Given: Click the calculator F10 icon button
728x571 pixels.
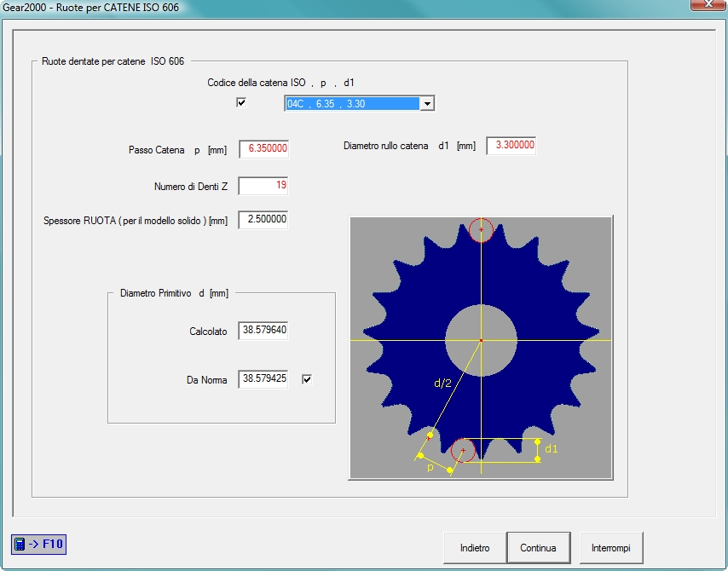Looking at the screenshot, I should coord(38,544).
